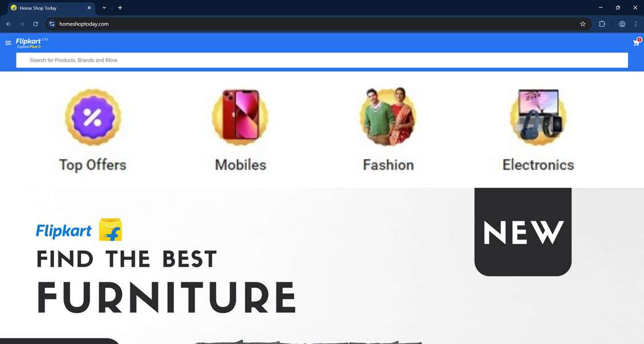Go back to the previous page
The width and height of the screenshot is (644, 344).
click(x=9, y=24)
